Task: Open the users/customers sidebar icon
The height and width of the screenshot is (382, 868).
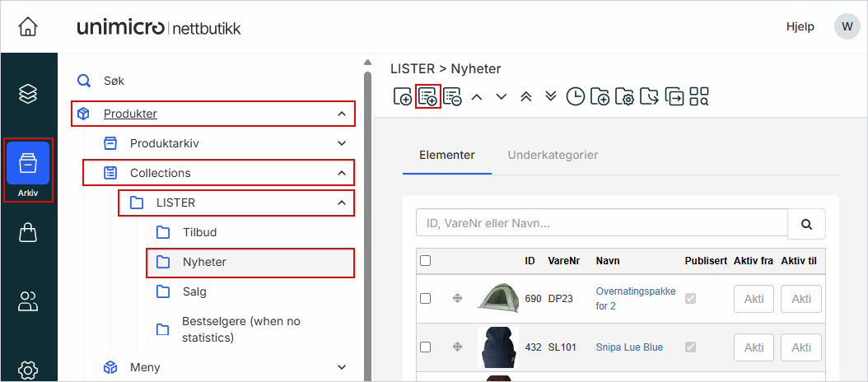Action: (28, 301)
